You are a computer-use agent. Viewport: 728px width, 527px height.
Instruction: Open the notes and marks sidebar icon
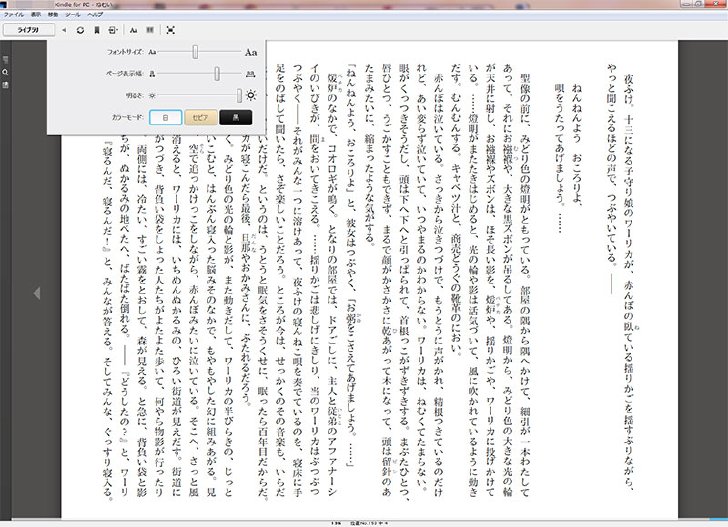click(5, 85)
